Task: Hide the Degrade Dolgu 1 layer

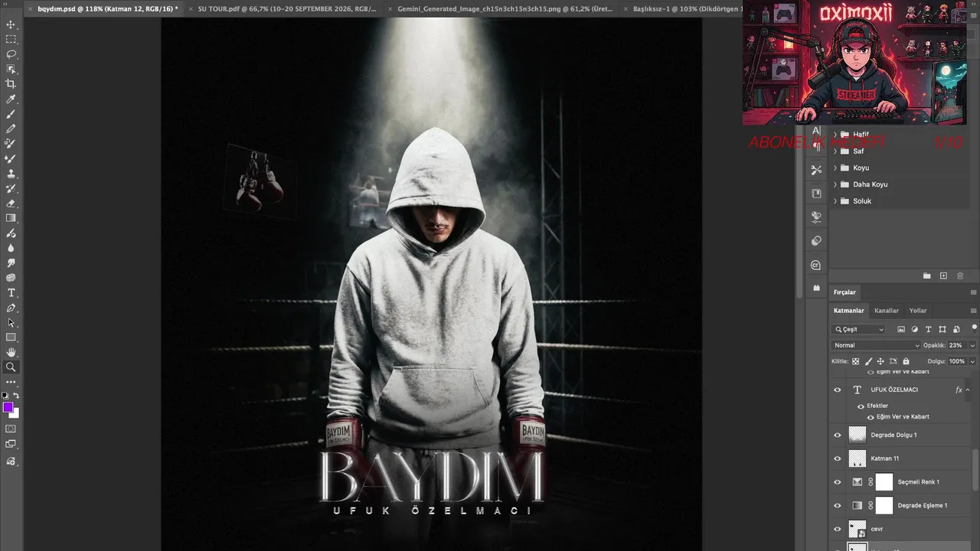Action: [837, 435]
